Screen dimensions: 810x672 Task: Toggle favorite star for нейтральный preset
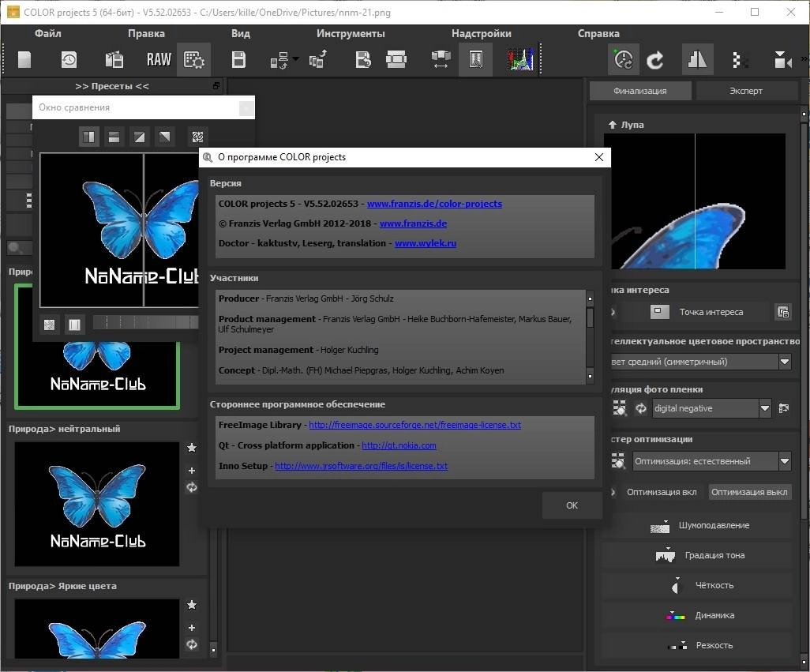pyautogui.click(x=192, y=448)
